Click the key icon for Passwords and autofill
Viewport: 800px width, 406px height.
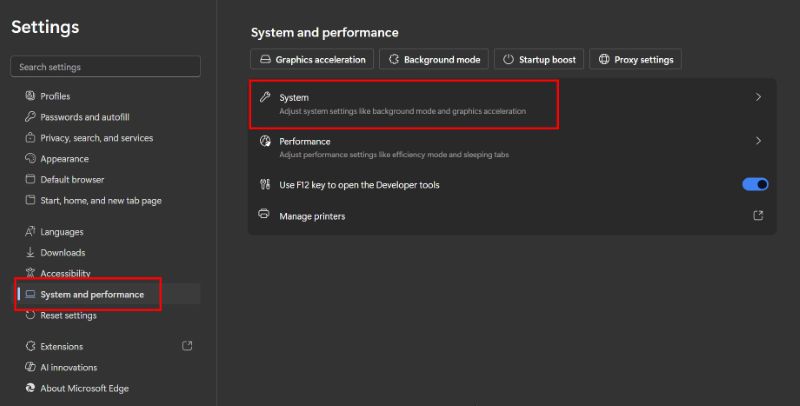pyautogui.click(x=29, y=117)
